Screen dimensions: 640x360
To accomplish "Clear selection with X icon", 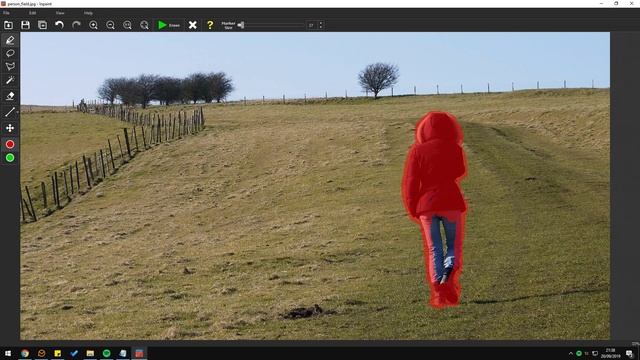I will click(193, 25).
